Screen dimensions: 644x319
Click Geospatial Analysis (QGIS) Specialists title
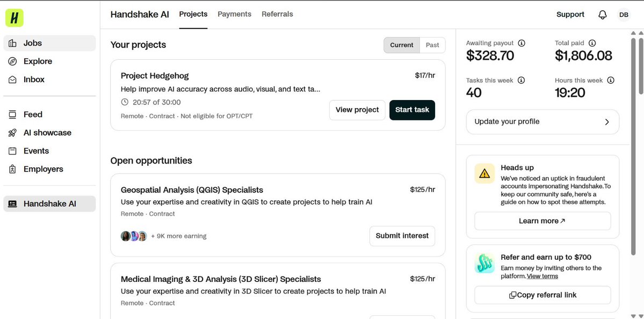coord(192,190)
